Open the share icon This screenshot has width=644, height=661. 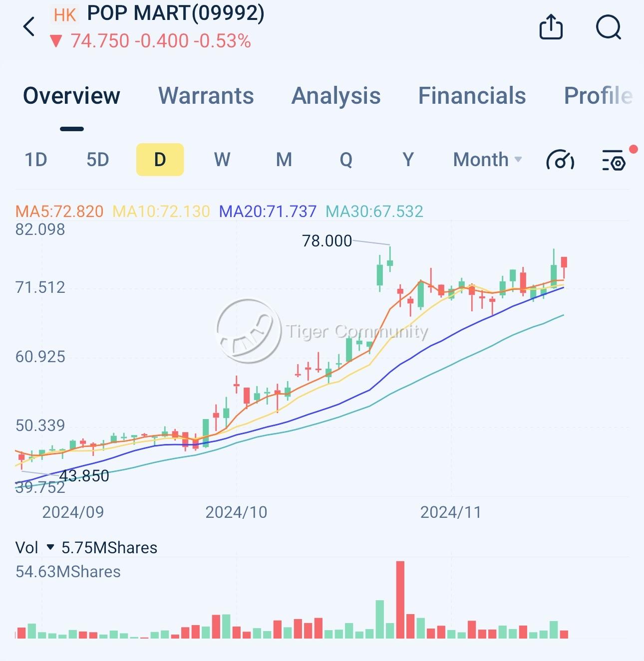tap(551, 26)
